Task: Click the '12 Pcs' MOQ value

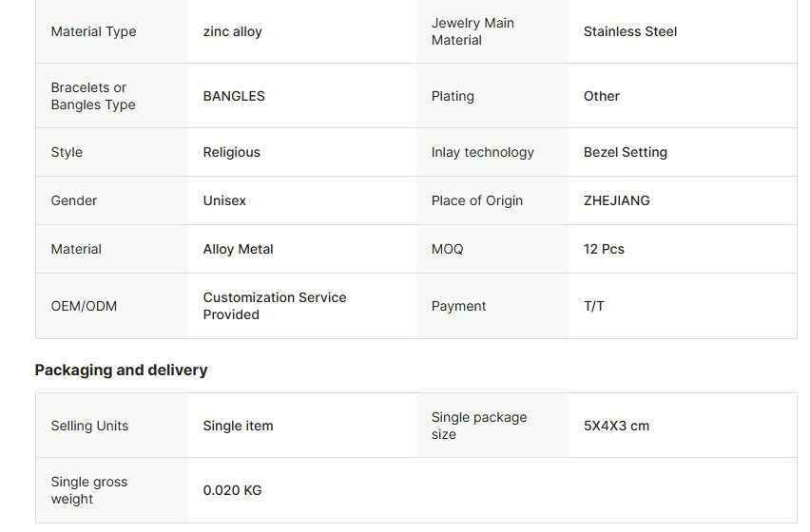Action: [604, 249]
